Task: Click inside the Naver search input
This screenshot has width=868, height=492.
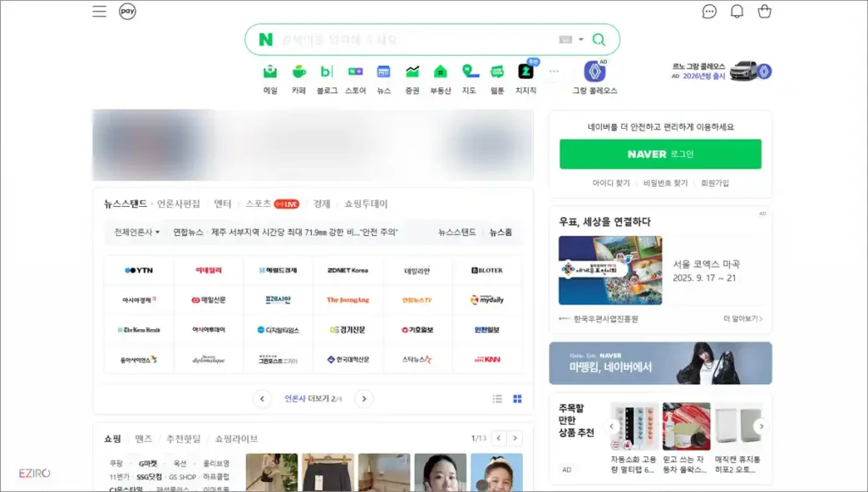Action: pyautogui.click(x=415, y=39)
